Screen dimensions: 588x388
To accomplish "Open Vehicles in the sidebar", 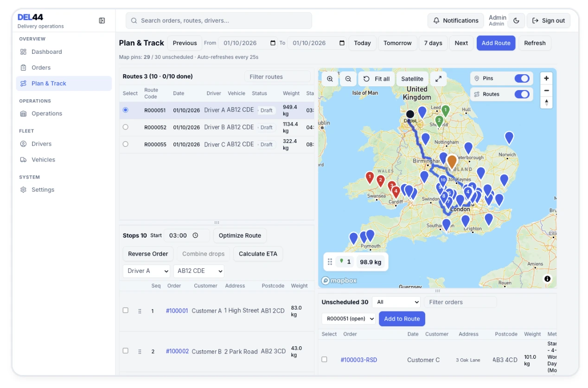I will [x=64, y=160].
